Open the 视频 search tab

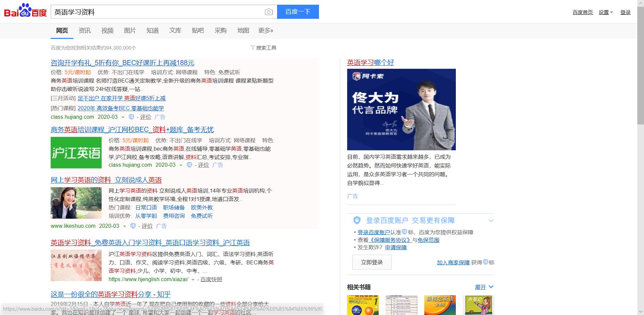[x=107, y=30]
